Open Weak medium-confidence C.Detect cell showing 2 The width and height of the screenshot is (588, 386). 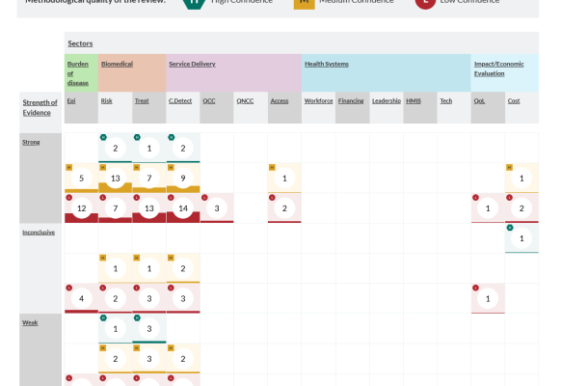tap(183, 359)
